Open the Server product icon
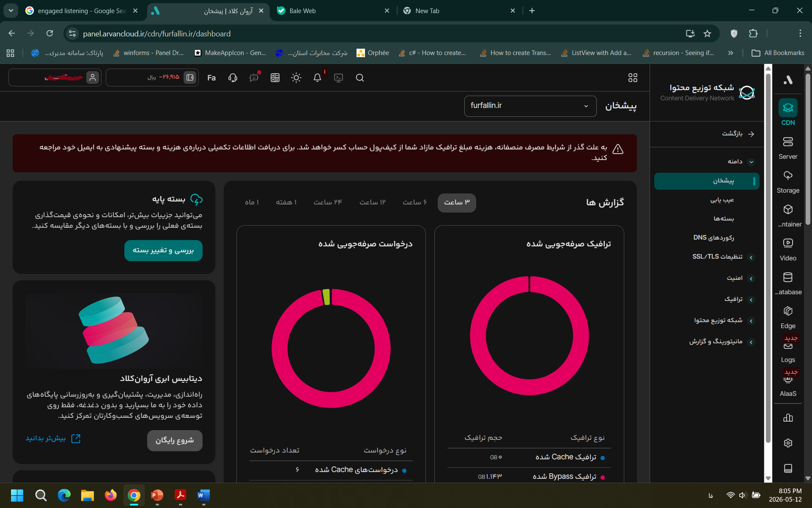 point(788,148)
